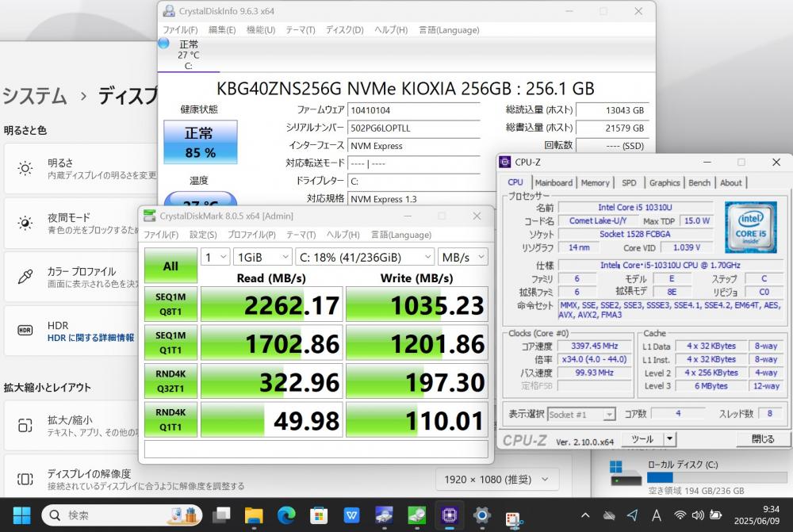Open File Explorer from the taskbar
Screen dimensions: 793x532
[254, 515]
